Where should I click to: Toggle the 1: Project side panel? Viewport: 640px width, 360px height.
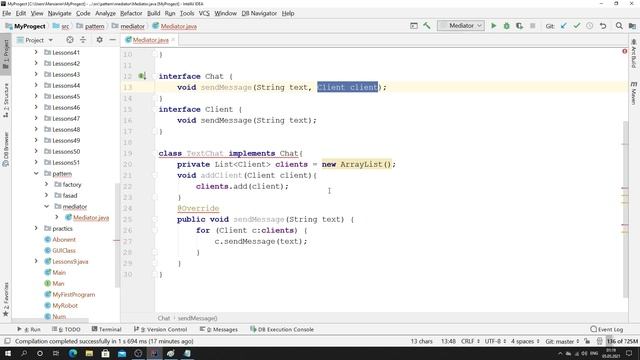pyautogui.click(x=6, y=54)
